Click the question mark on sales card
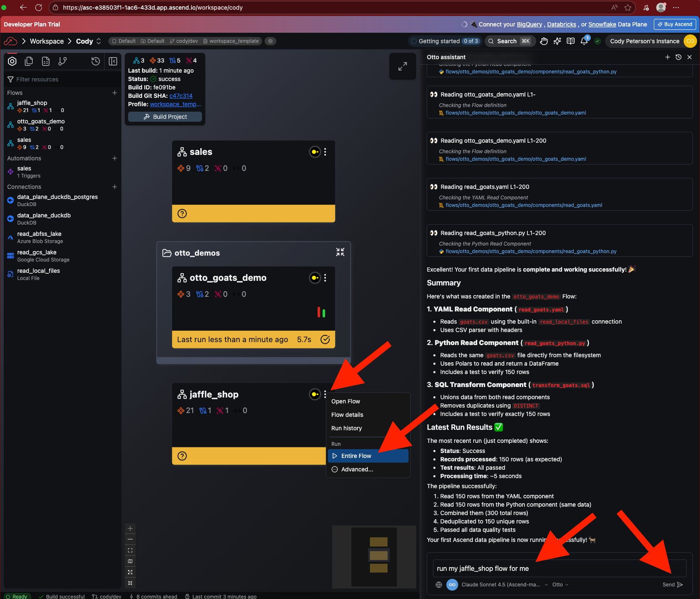 tap(182, 214)
